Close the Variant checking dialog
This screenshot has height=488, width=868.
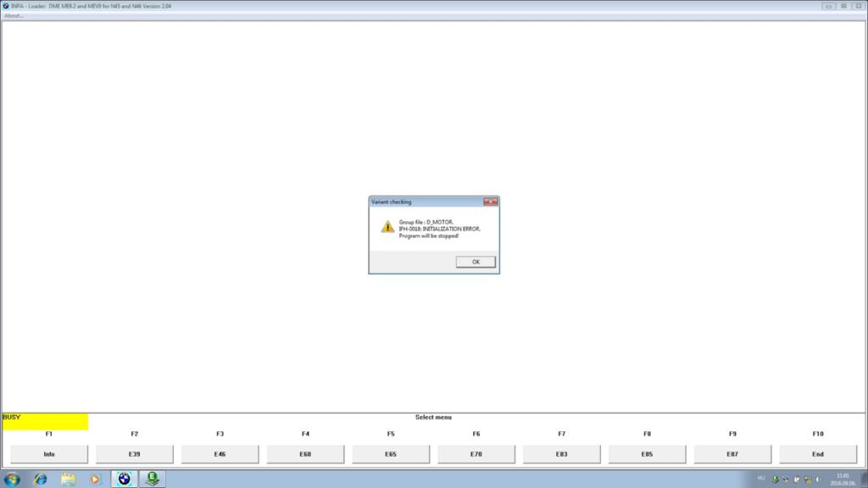491,202
